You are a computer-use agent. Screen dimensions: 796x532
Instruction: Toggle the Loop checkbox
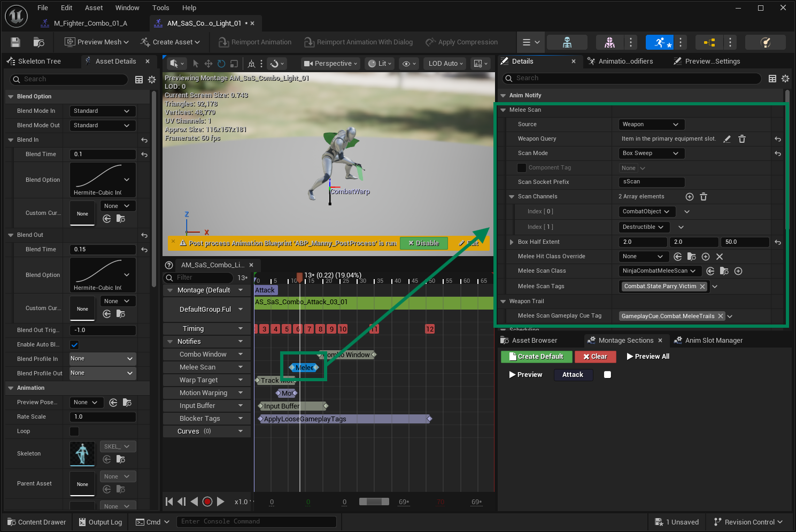click(74, 431)
